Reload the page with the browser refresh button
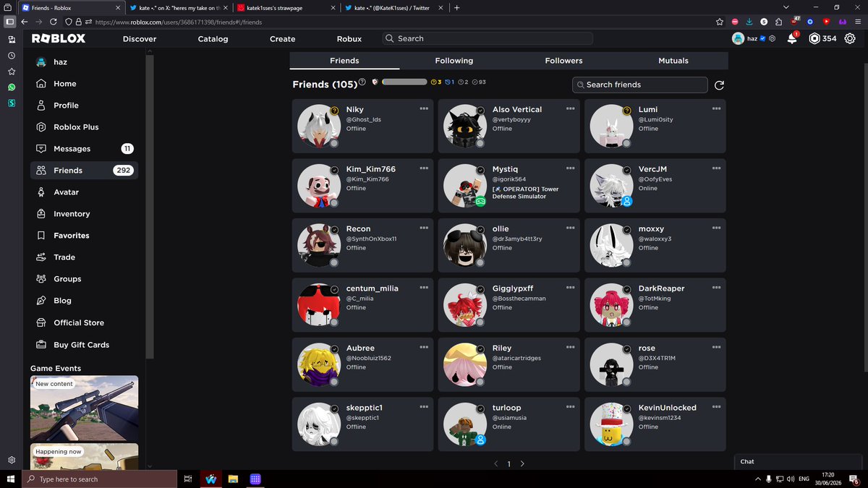This screenshot has width=868, height=488. click(x=54, y=22)
